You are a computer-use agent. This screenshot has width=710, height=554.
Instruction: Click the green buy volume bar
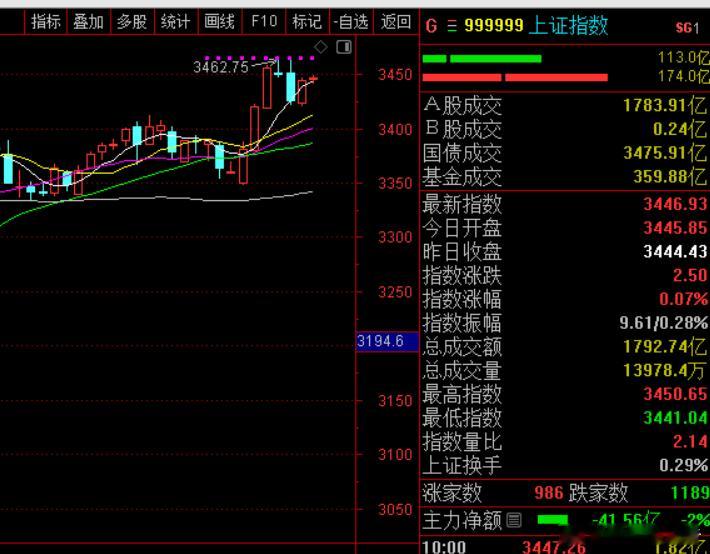tap(482, 58)
